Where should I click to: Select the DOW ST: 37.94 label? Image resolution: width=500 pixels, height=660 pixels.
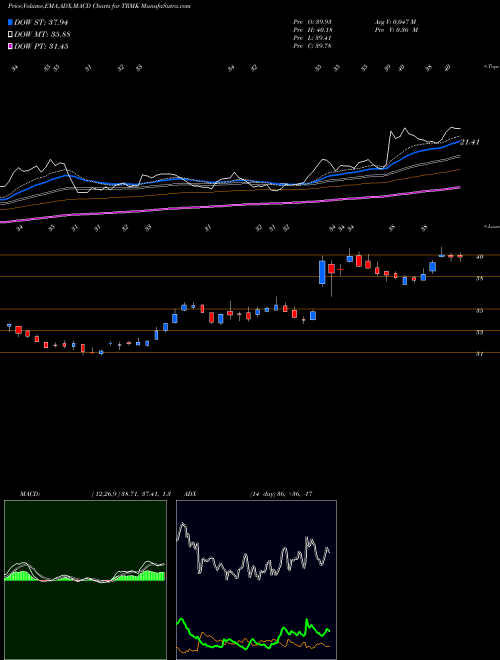click(41, 22)
